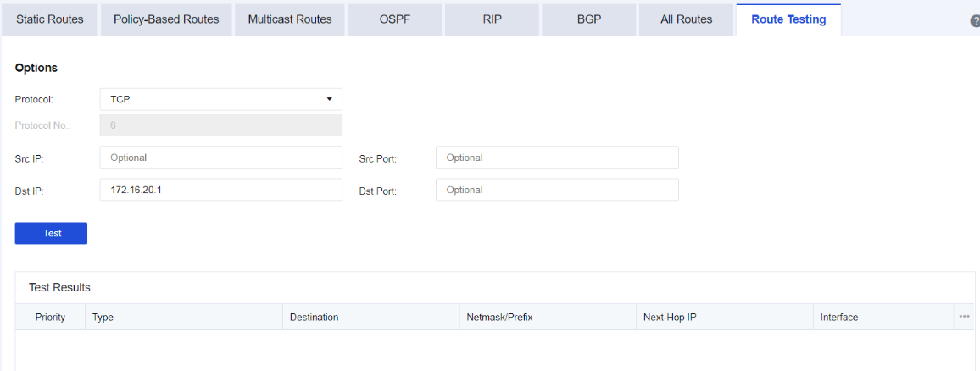The image size is (980, 371).
Task: Click the Src IP input field
Action: pyautogui.click(x=220, y=158)
